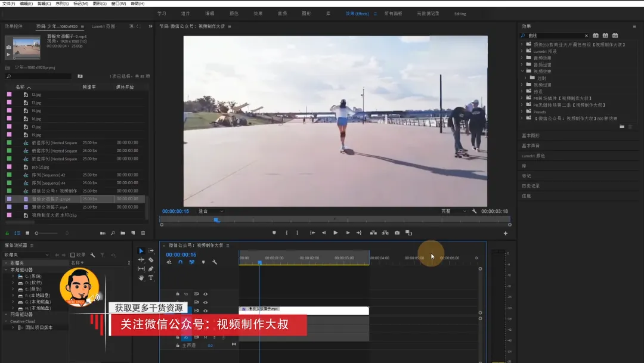
Task: Click Export Frame camera icon
Action: pos(397,232)
